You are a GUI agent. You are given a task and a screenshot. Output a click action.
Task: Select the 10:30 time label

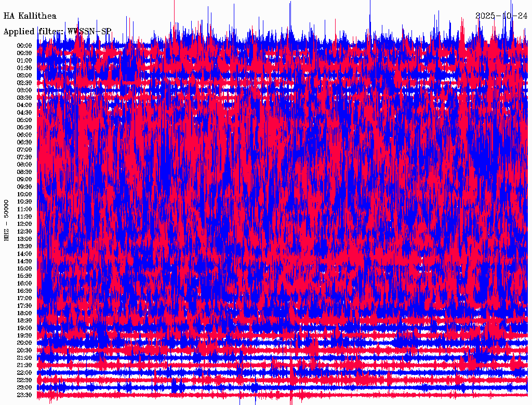coord(24,202)
